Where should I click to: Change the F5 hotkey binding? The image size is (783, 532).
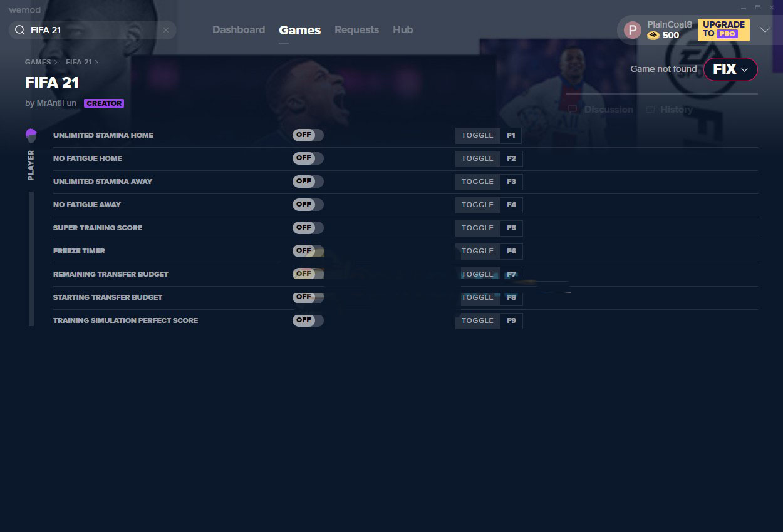click(x=511, y=228)
